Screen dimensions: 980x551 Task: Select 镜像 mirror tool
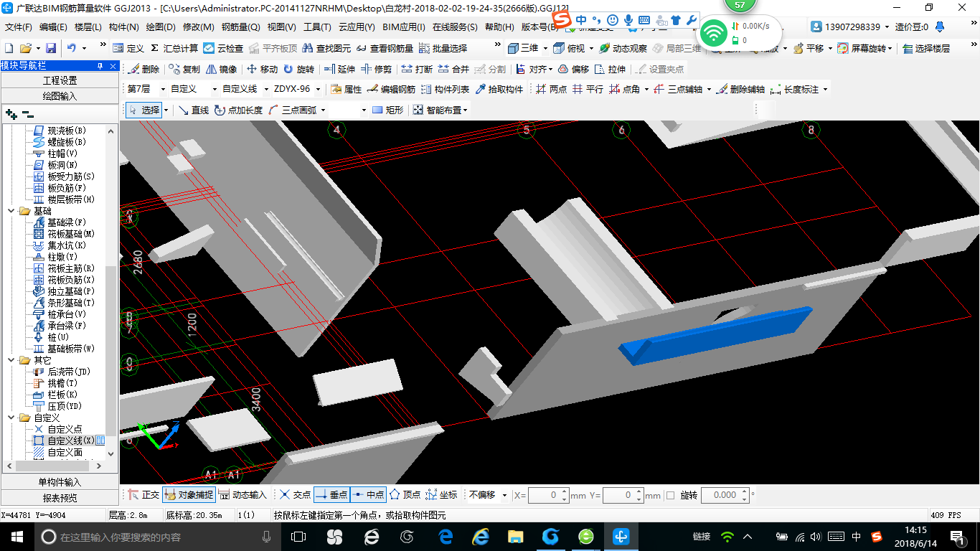pyautogui.click(x=222, y=69)
